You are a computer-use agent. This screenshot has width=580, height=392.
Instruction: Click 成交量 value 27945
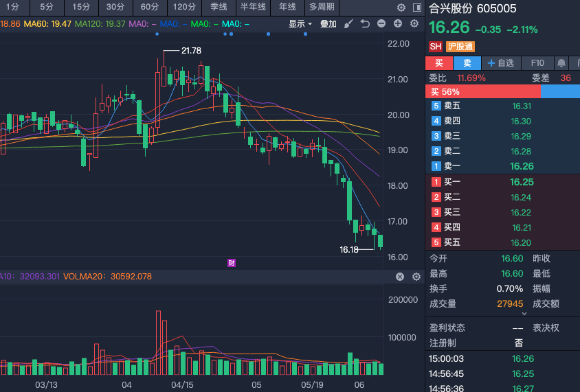[x=510, y=303]
